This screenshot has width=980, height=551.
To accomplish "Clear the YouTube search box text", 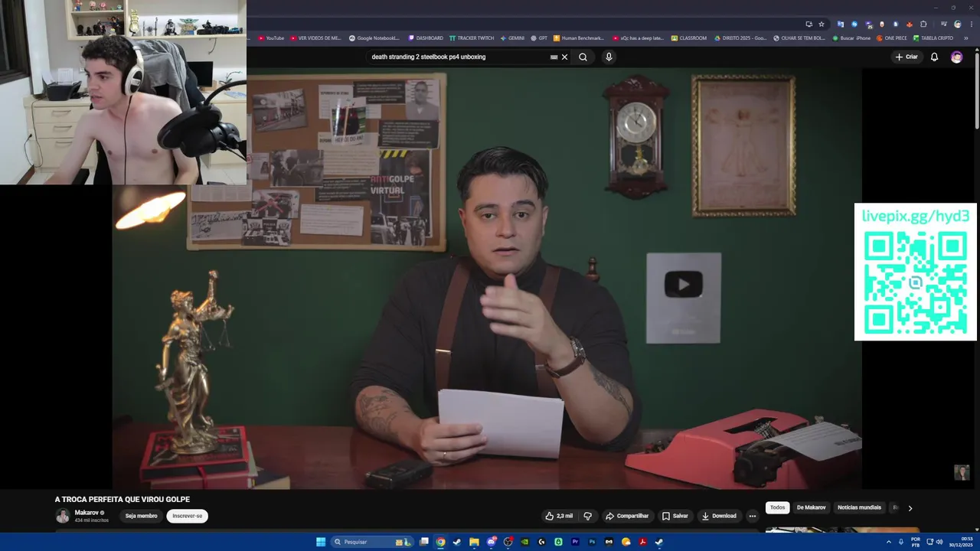I will [565, 57].
